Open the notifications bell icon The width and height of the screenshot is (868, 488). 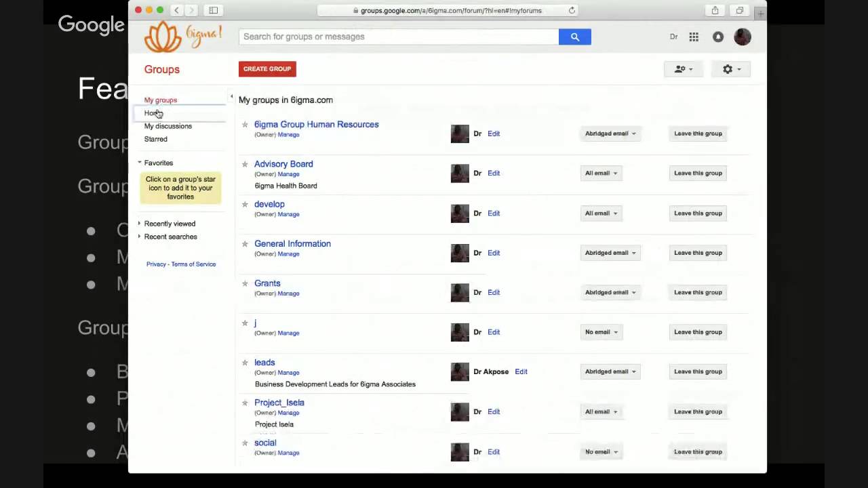click(x=718, y=37)
